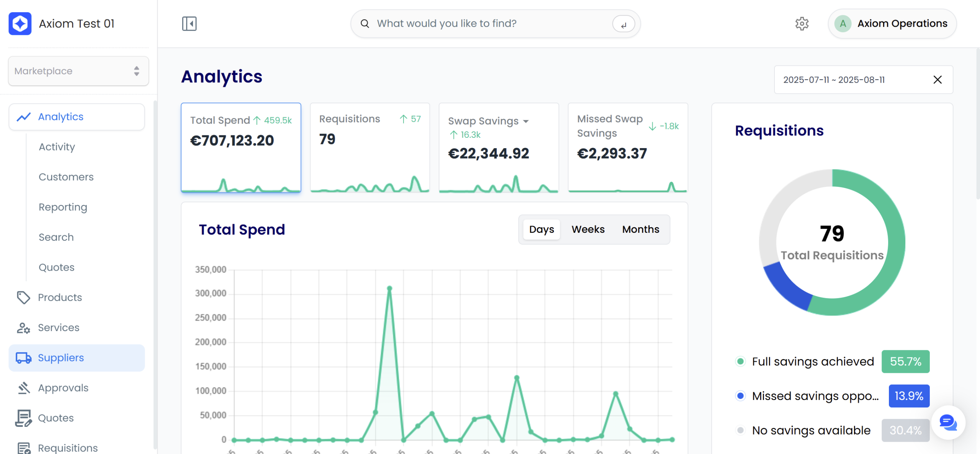Image resolution: width=980 pixels, height=454 pixels.
Task: Toggle Missed savings opportunity legend marker
Action: (740, 396)
